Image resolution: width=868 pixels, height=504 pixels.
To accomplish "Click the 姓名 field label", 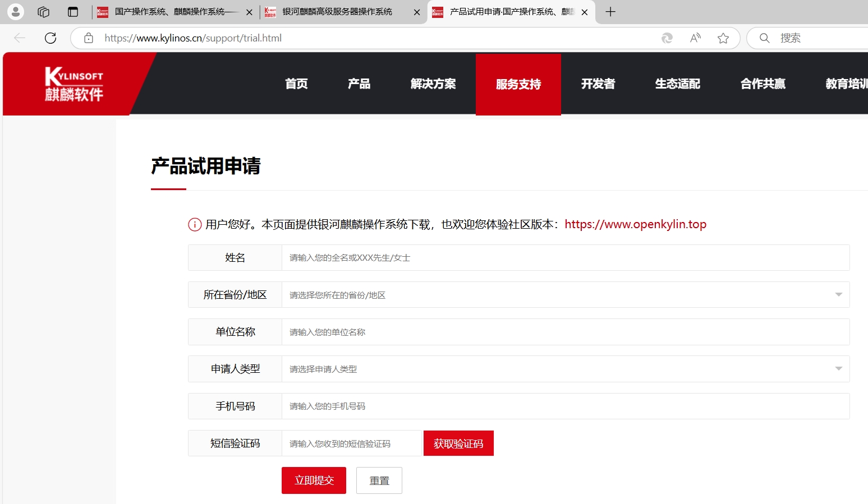I will (x=235, y=258).
